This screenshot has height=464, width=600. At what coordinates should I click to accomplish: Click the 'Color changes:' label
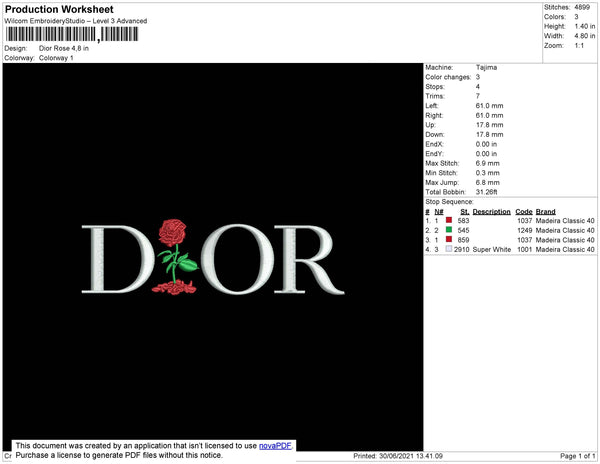448,77
